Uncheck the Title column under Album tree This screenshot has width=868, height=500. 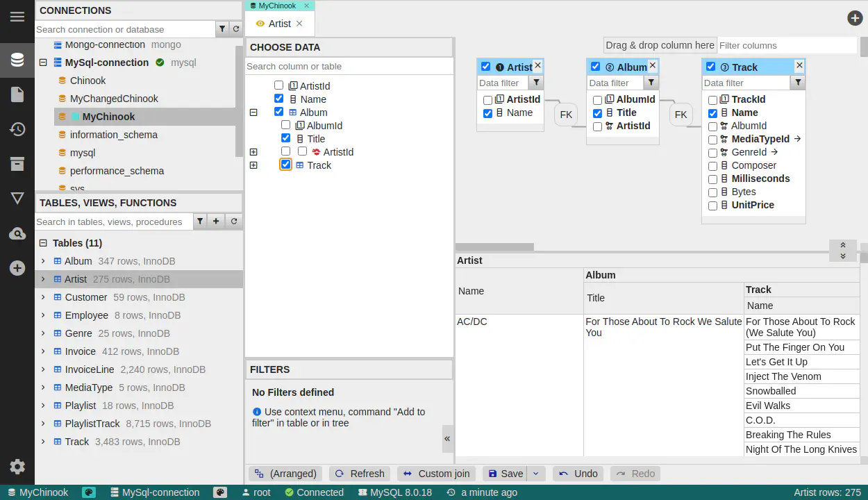point(286,139)
